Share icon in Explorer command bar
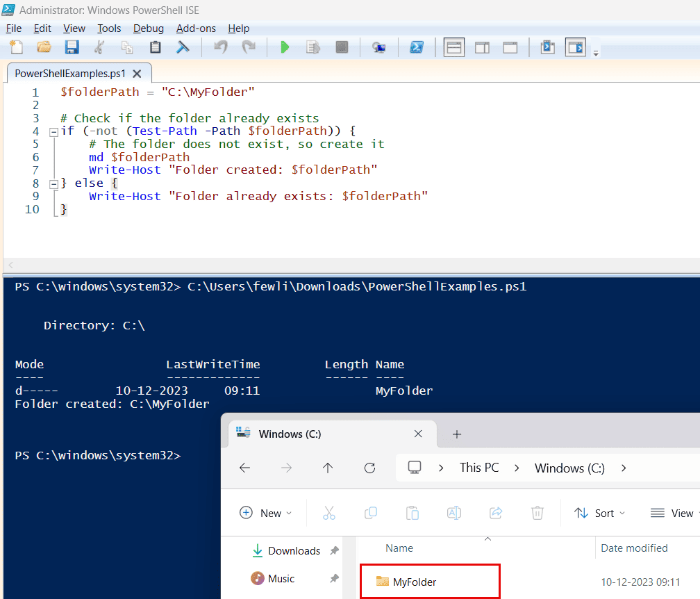The height and width of the screenshot is (599, 700). point(496,513)
